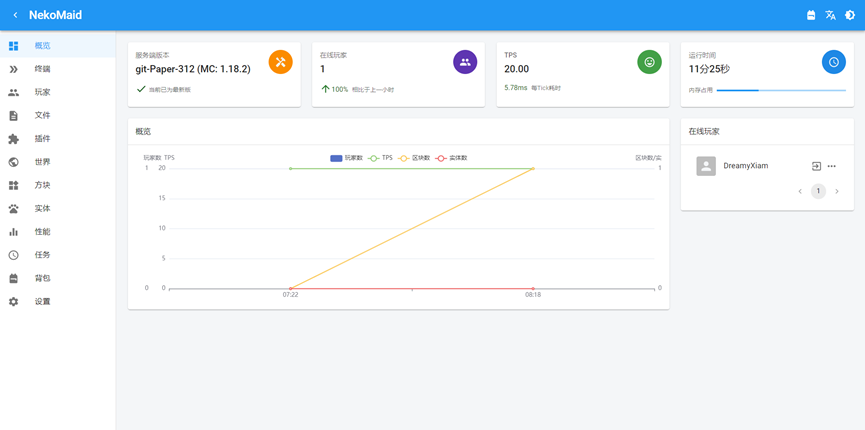
Task: Click the blue clock uptime icon
Action: pos(833,62)
